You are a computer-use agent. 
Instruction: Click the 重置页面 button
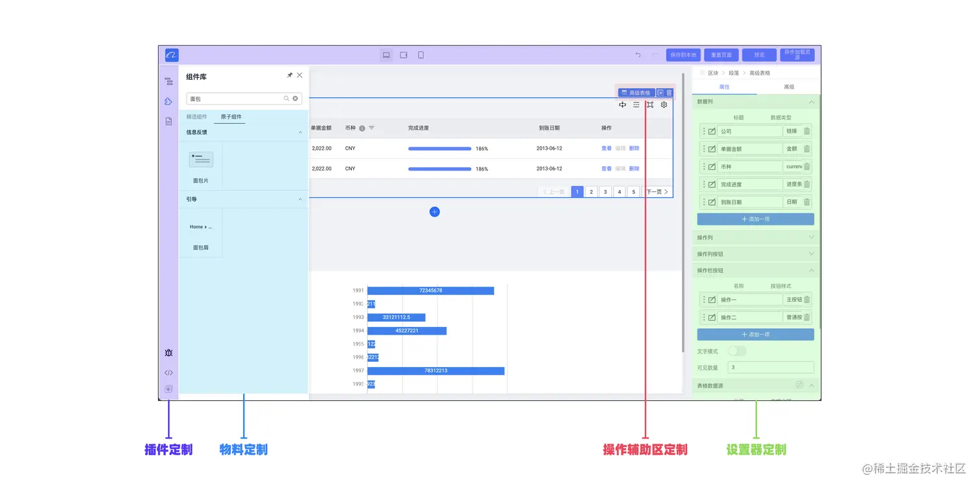tap(721, 55)
